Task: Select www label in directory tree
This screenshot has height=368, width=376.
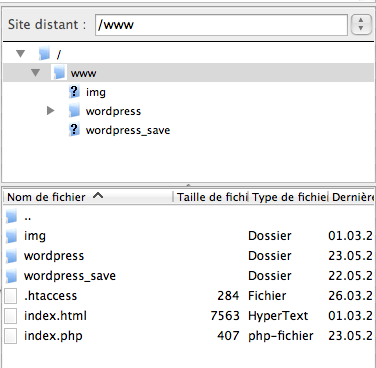Action: coord(83,73)
